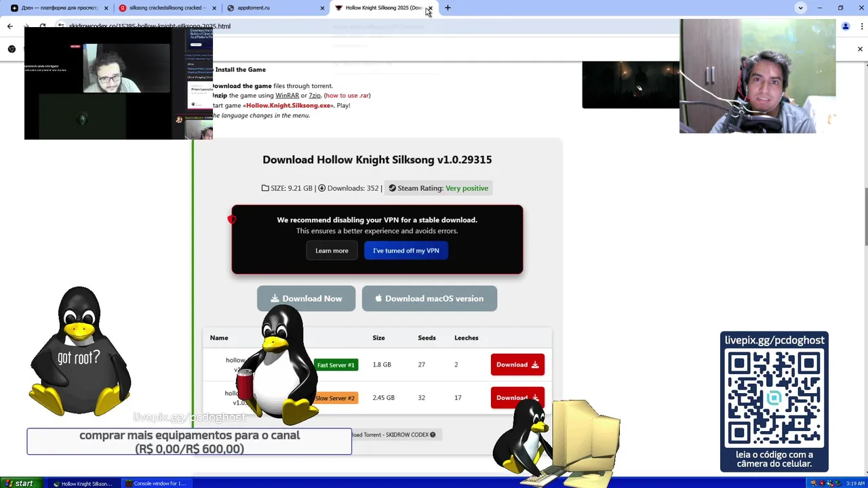Download the Slow Server #2 torrent

517,398
